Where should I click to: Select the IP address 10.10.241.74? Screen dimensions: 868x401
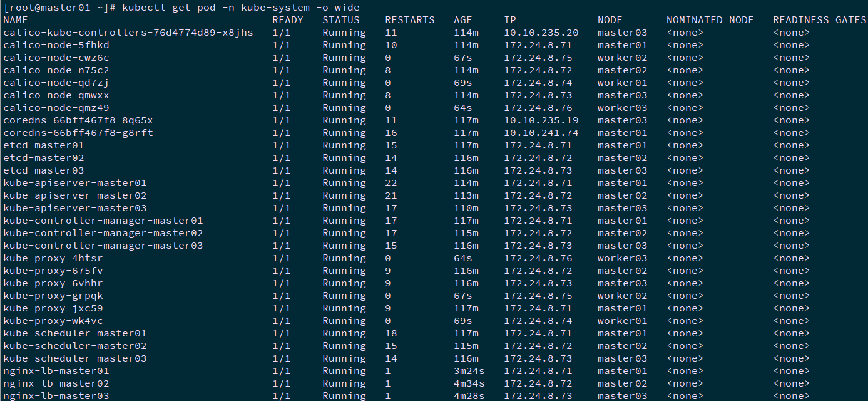coord(541,133)
